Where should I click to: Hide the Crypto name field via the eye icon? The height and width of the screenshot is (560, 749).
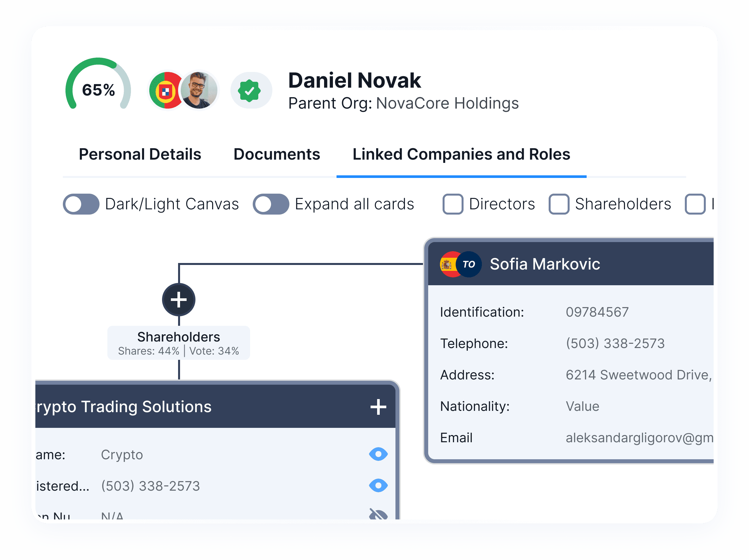(x=378, y=454)
